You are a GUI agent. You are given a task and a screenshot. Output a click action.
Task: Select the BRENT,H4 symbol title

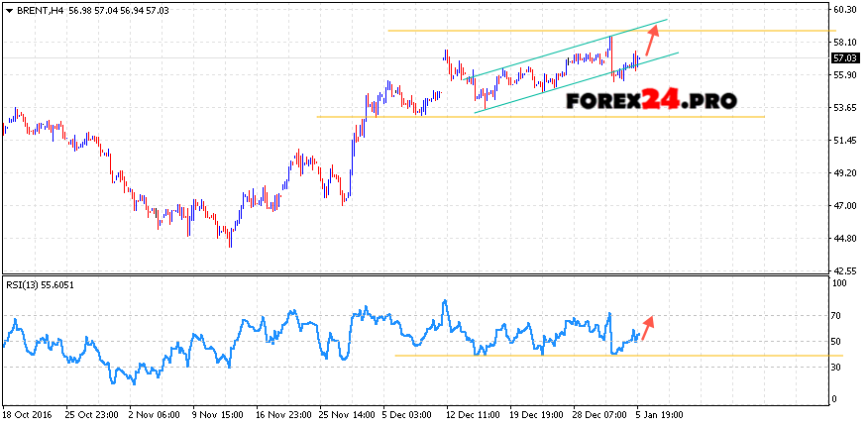38,10
